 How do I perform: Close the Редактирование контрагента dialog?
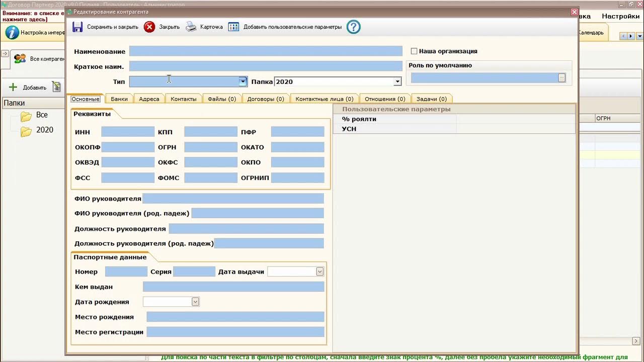point(574,12)
